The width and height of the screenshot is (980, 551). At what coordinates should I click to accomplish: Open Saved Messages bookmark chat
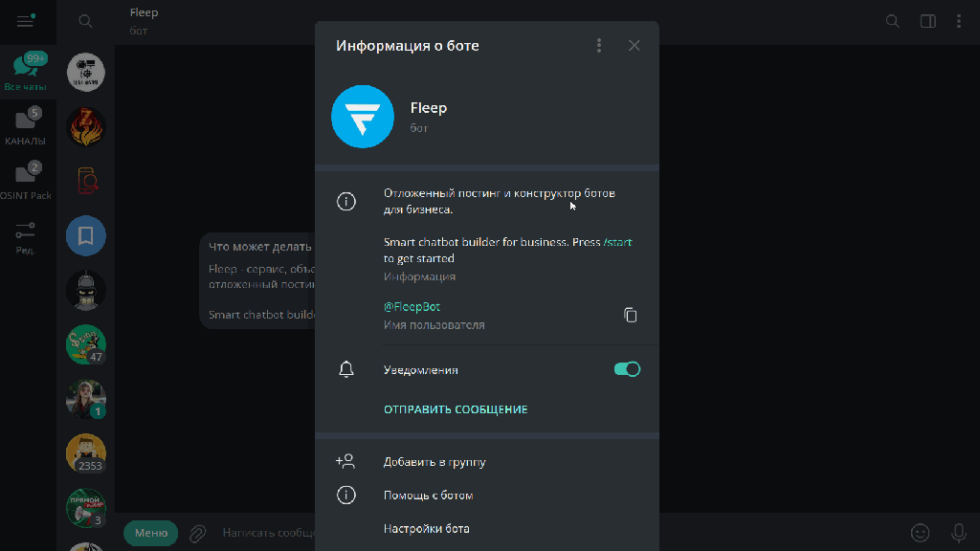[86, 236]
